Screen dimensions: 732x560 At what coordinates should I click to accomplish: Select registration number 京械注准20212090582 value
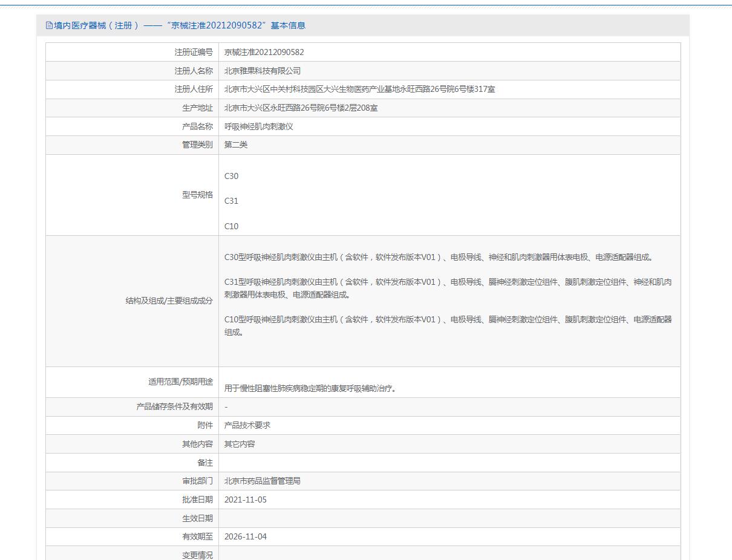(x=264, y=52)
